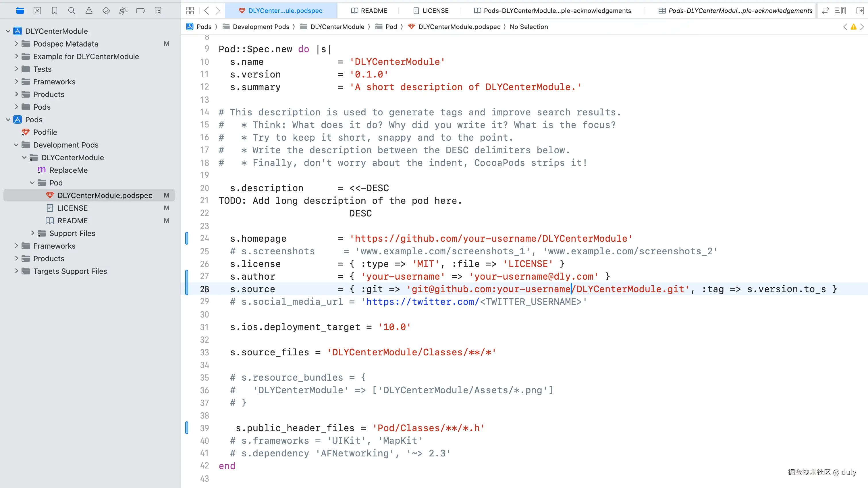Viewport: 868px width, 488px height.
Task: Click the editor swap arrows icon
Action: click(x=825, y=11)
